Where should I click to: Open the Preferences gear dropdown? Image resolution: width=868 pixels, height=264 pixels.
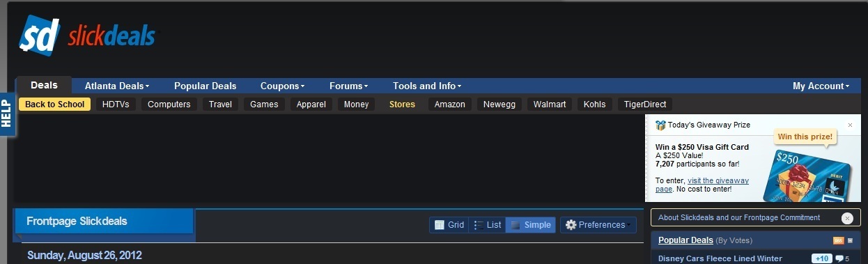pyautogui.click(x=598, y=225)
